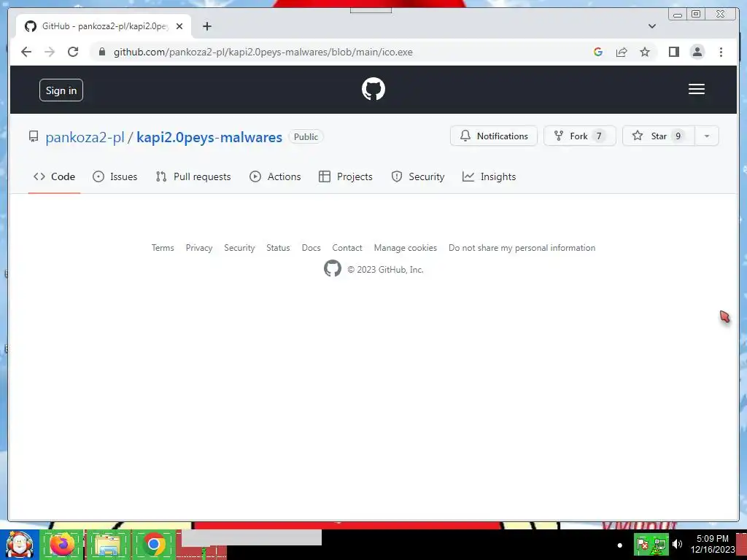
Task: Switch to the Issues tab
Action: pyautogui.click(x=115, y=176)
